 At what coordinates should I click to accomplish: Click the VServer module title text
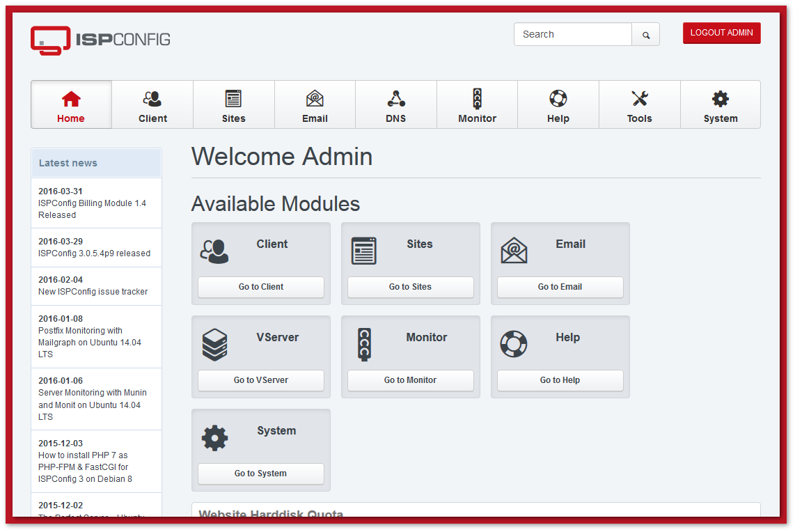[277, 338]
